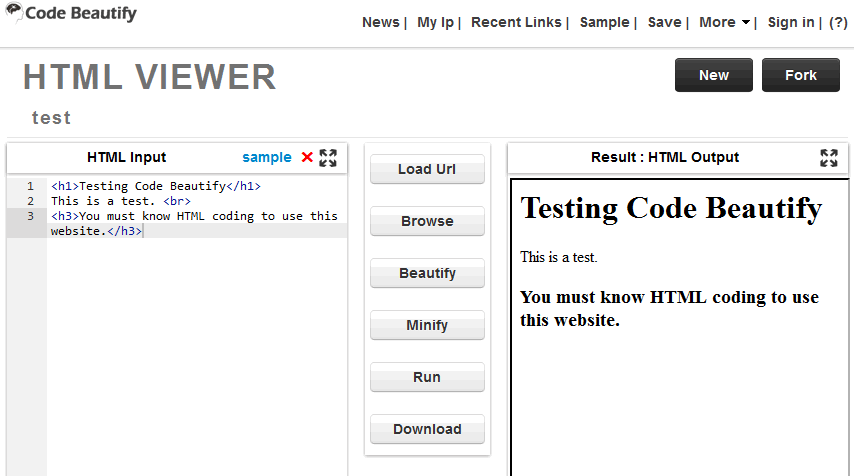Select line number 1 in gutter
Viewport: 854px width, 476px height.
coord(30,186)
